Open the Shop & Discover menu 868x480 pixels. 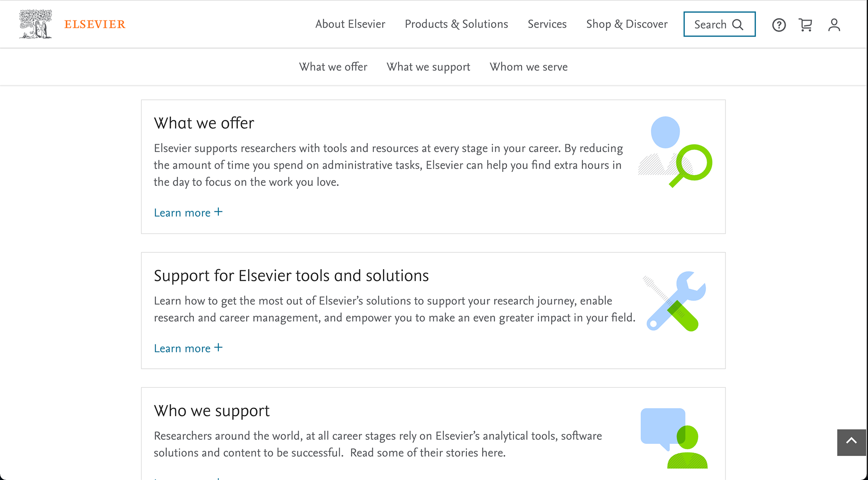coord(627,24)
